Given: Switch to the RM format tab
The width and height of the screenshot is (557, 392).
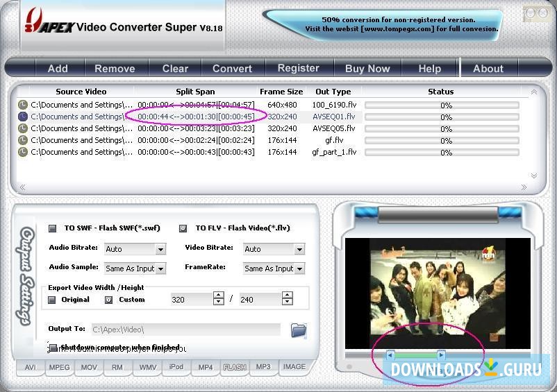Looking at the screenshot, I should tap(117, 367).
